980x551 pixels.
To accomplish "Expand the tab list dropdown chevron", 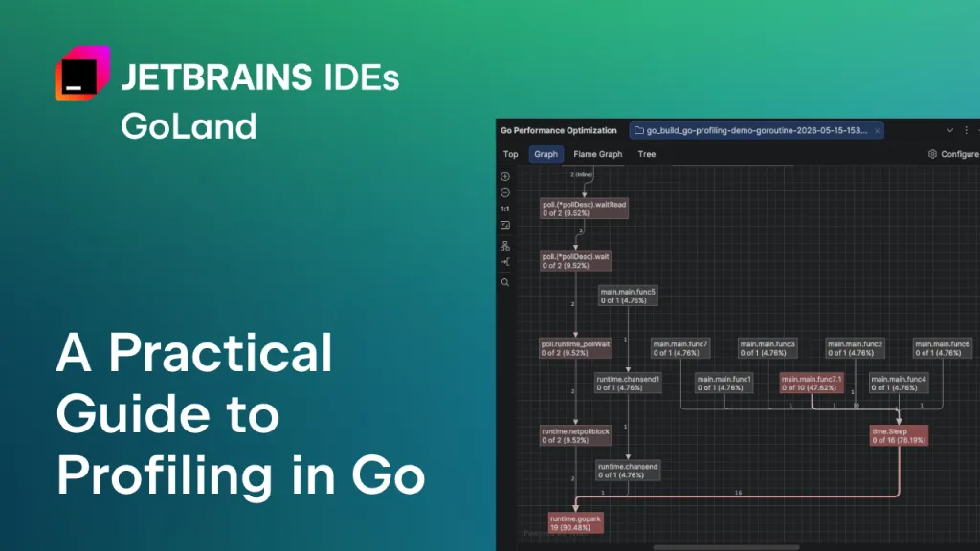I will [950, 130].
